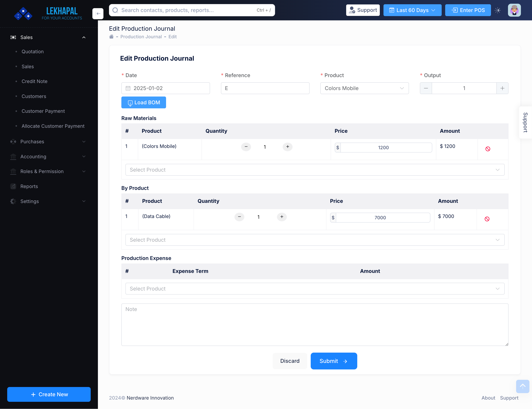532x409 pixels.
Task: Open Select Product dropdown under Raw Materials
Action: [x=315, y=169]
